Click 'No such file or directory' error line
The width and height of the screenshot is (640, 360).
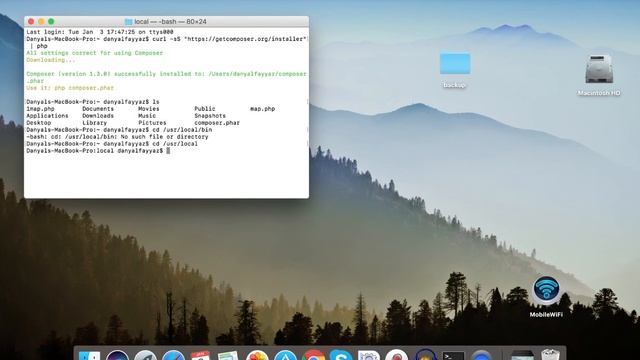118,137
